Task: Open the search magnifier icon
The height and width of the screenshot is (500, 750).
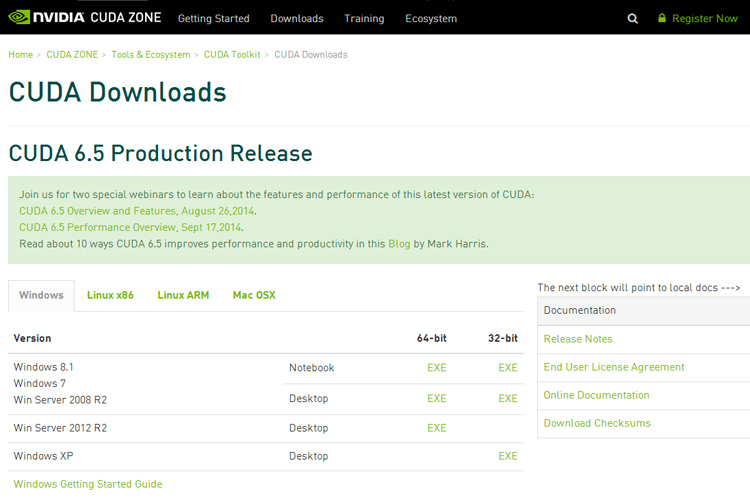Action: tap(632, 19)
